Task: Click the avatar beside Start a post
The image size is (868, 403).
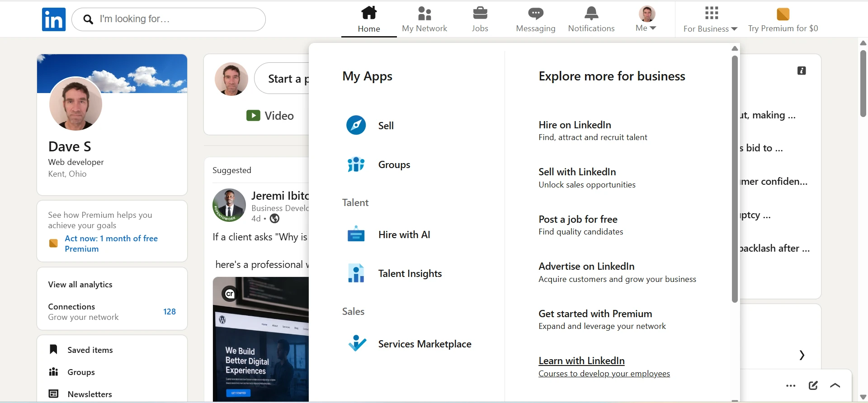Action: tap(231, 79)
